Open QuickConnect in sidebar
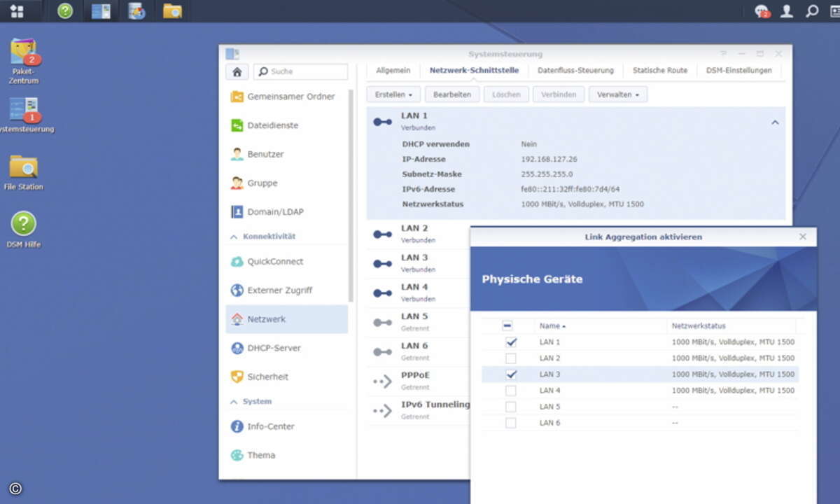 [x=286, y=261]
